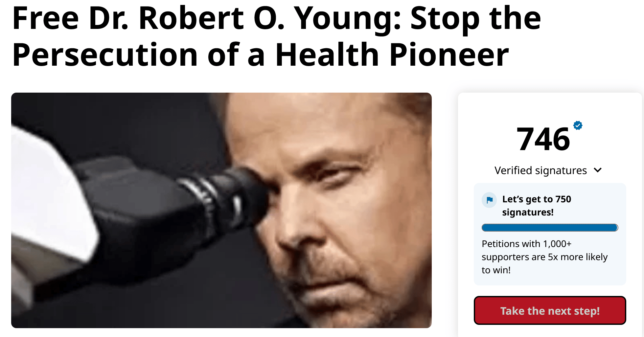The height and width of the screenshot is (337, 644).
Task: Select the "Let's get to 750 signatures!" heading
Action: coord(537,206)
